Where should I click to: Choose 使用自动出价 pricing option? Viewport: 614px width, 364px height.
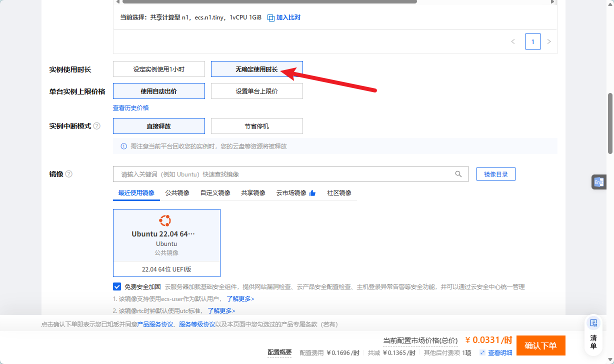pyautogui.click(x=159, y=91)
